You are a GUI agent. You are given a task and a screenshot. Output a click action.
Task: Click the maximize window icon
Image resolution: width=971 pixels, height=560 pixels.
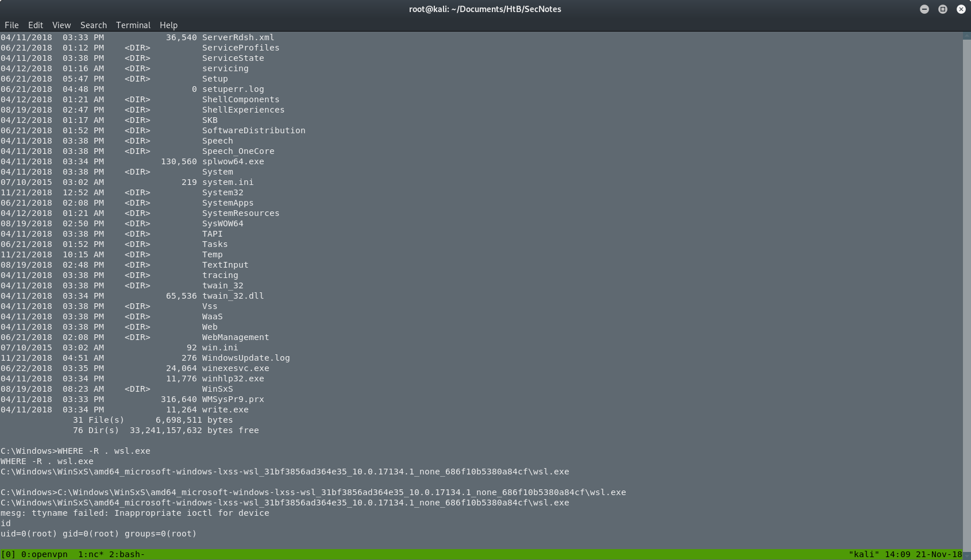[x=942, y=9]
